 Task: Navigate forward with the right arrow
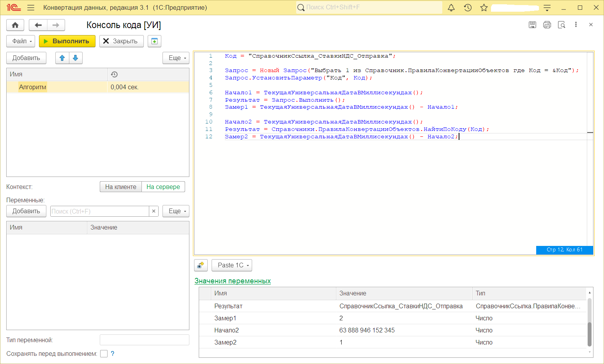56,25
